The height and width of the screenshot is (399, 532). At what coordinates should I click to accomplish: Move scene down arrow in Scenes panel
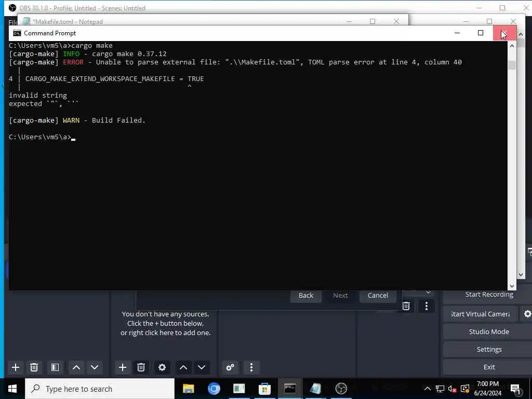pyautogui.click(x=95, y=367)
